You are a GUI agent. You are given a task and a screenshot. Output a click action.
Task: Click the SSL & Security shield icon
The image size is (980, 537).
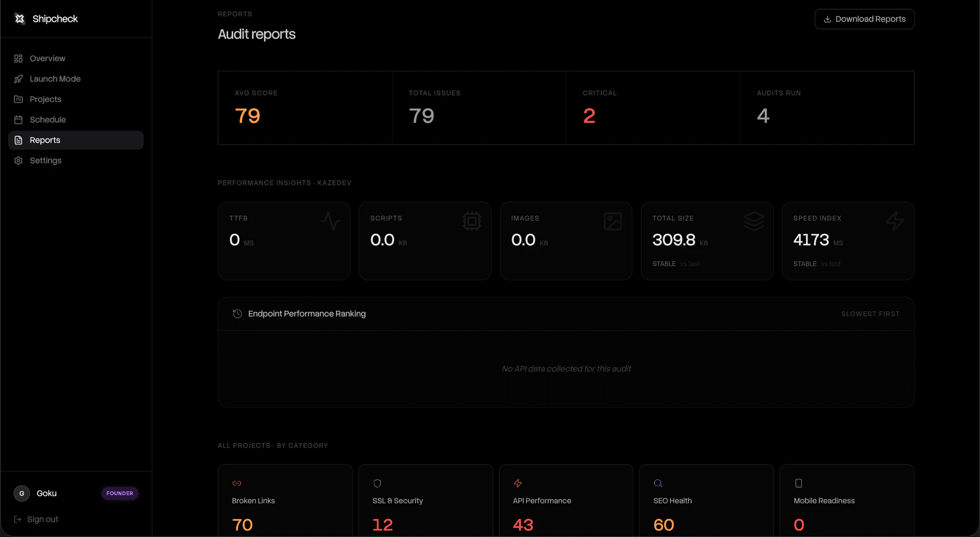[377, 483]
